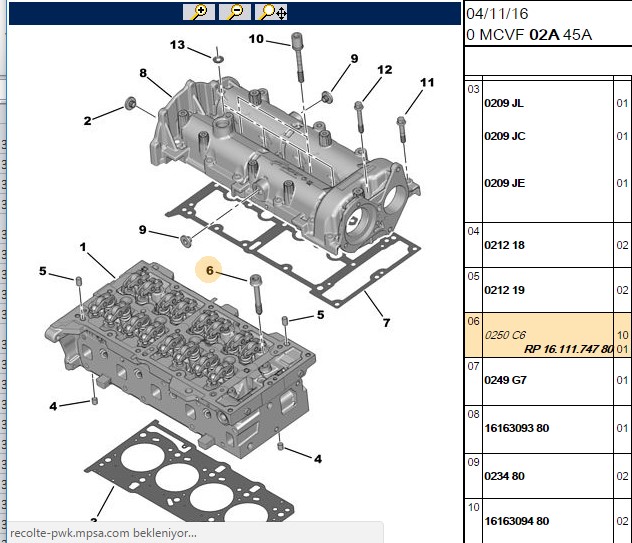
Task: Click row index 04 in parts table
Action: click(473, 231)
